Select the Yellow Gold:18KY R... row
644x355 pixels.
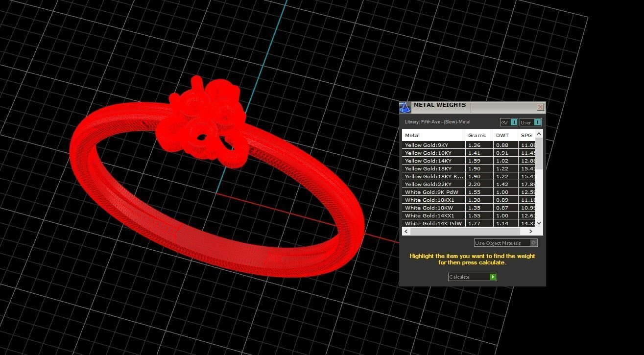tap(469, 177)
